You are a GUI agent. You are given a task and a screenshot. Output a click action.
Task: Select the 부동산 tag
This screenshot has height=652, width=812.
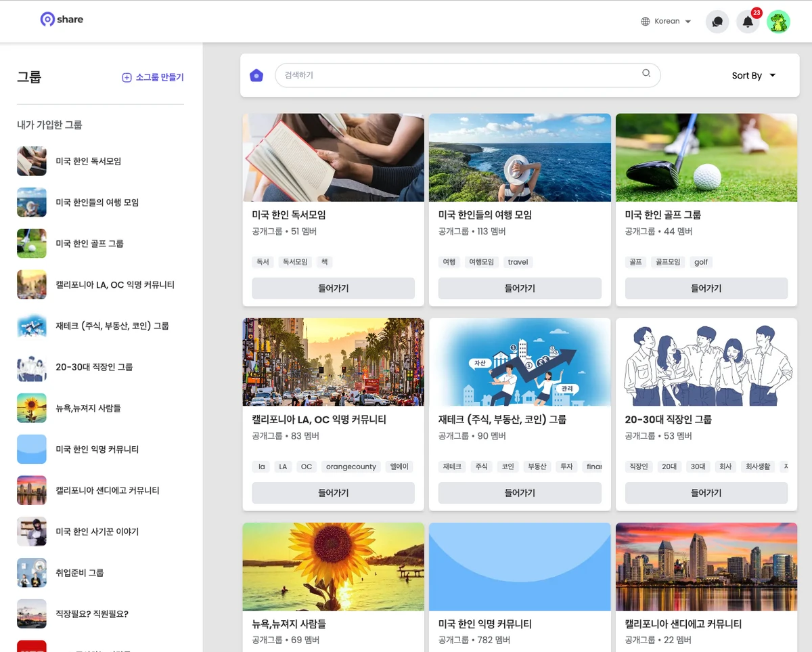[x=537, y=466]
